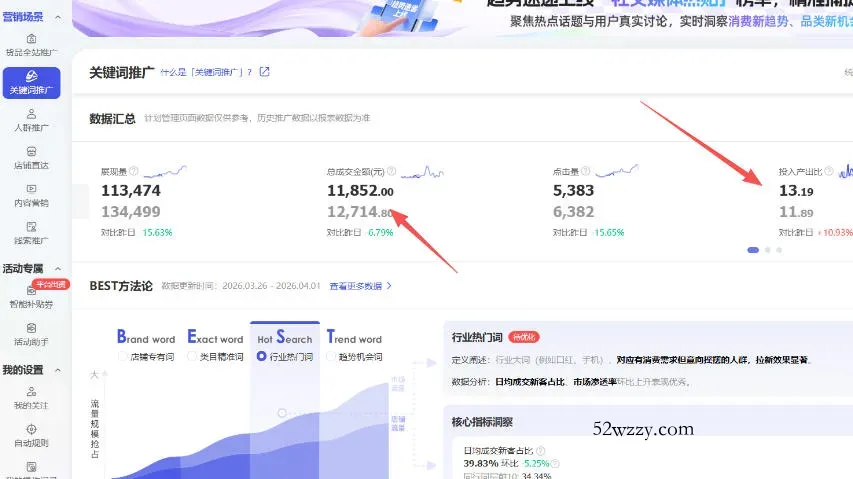Switch to the Exact word tab
Image resolution: width=853 pixels, height=479 pixels.
pyautogui.click(x=215, y=338)
